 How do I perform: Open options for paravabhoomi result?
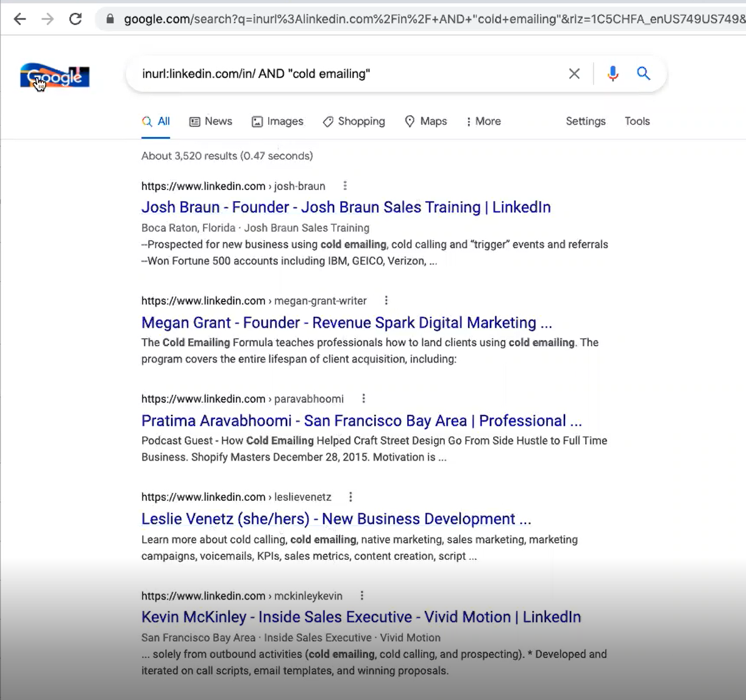pos(364,398)
